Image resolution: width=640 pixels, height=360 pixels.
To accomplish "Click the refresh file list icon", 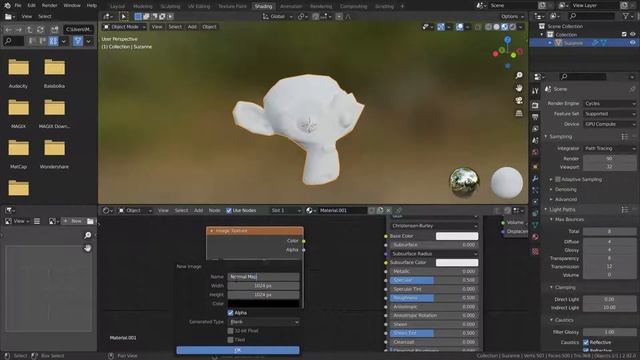I will coord(40,30).
